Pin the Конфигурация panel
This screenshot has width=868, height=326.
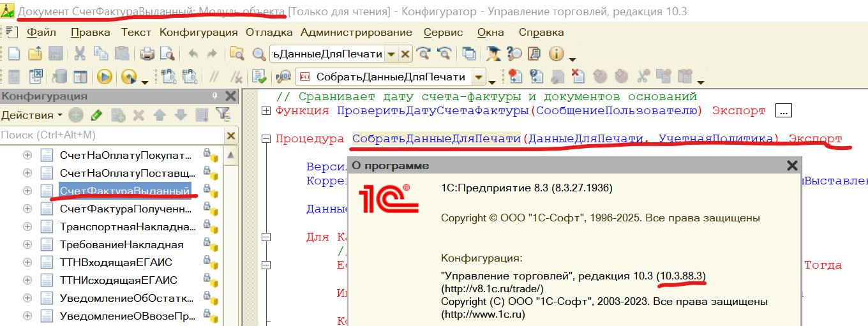click(215, 96)
